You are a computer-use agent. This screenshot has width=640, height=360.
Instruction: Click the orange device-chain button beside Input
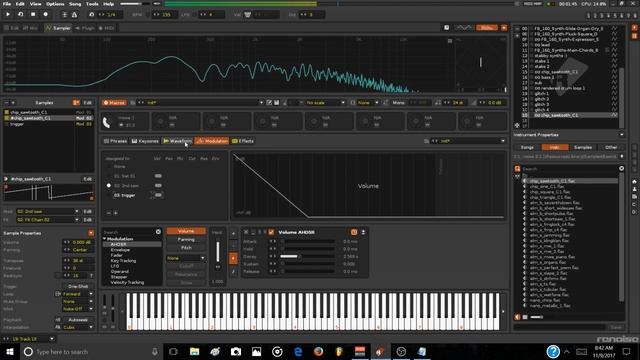pyautogui.click(x=233, y=258)
